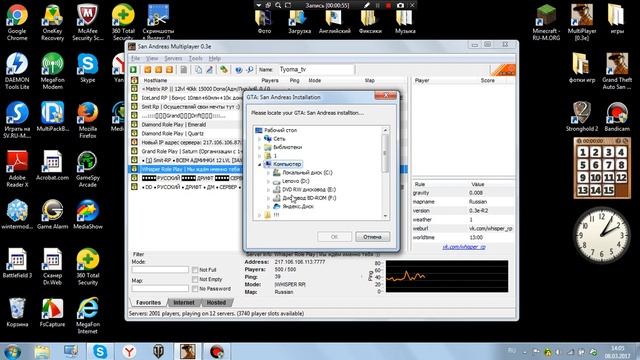Image resolution: width=640 pixels, height=360 pixels.
Task: Click the Ping column header
Action: [294, 80]
